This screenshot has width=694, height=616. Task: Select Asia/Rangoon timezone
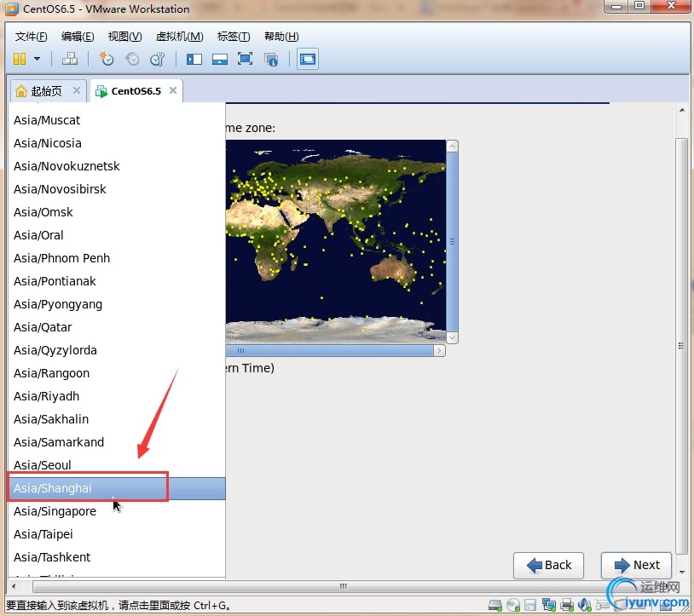[x=117, y=373]
